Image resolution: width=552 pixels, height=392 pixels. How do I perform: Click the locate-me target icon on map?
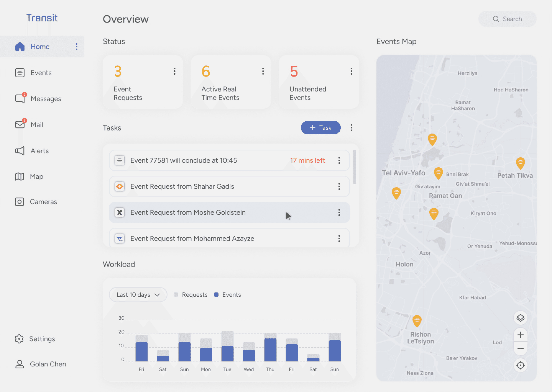coord(520,365)
